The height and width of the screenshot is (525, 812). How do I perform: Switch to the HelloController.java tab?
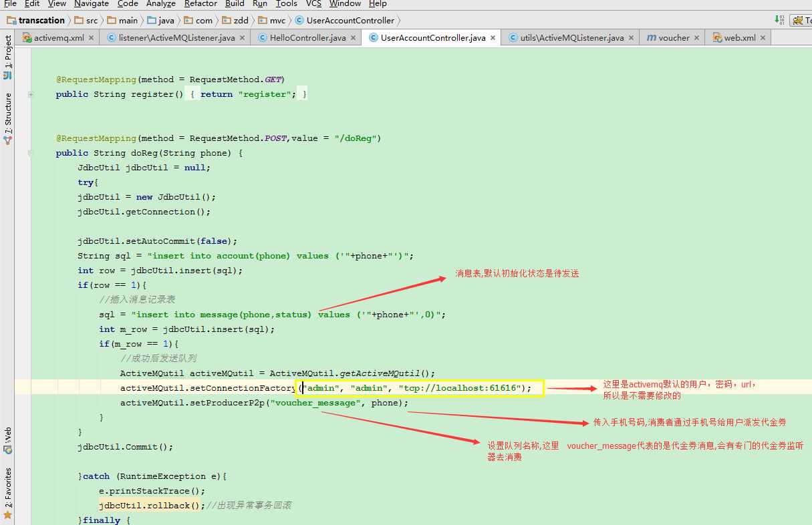tap(307, 37)
